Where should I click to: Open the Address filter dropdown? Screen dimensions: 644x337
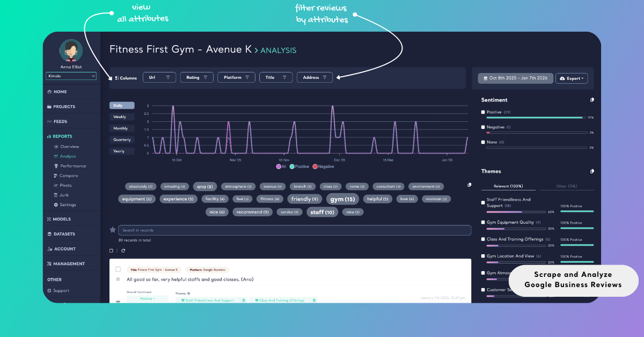click(314, 77)
